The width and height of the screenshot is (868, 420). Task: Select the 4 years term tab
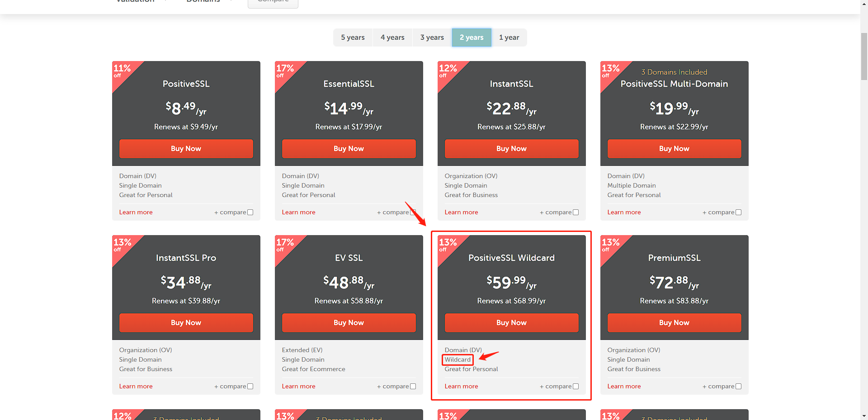click(392, 38)
